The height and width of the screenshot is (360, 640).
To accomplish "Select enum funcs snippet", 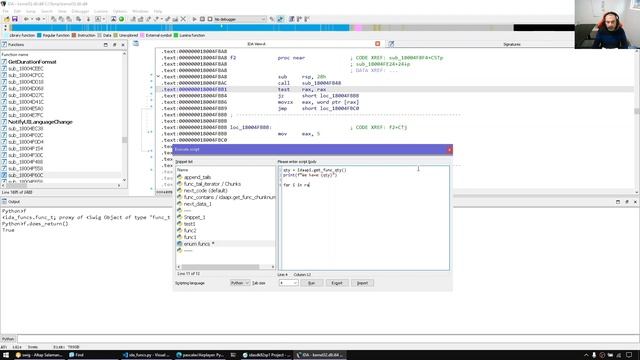I will coord(199,244).
